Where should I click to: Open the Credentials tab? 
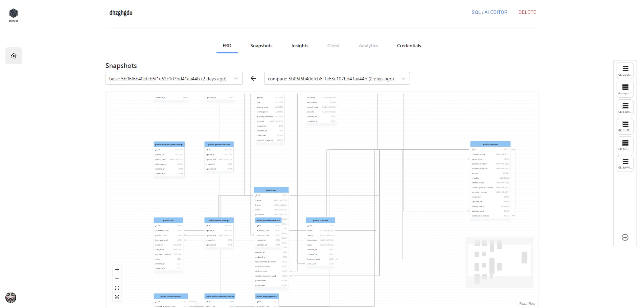(409, 46)
